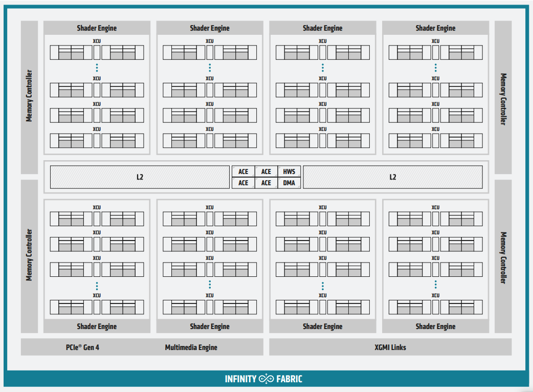Click the left L2 cache block
Image resolution: width=533 pixels, height=392 pixels.
140,177
